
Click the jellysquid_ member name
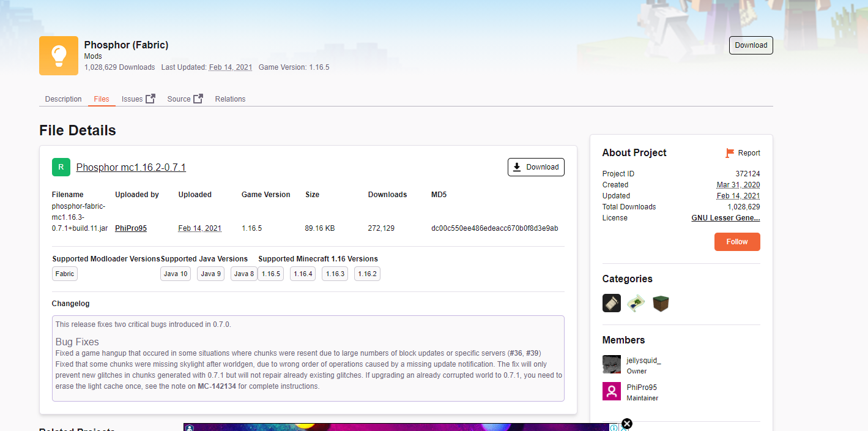[x=644, y=361]
